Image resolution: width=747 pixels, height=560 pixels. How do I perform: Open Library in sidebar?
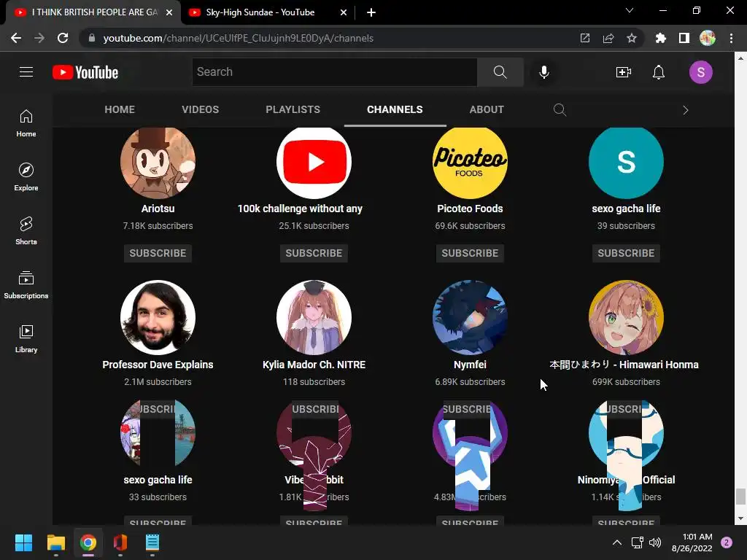(x=26, y=338)
